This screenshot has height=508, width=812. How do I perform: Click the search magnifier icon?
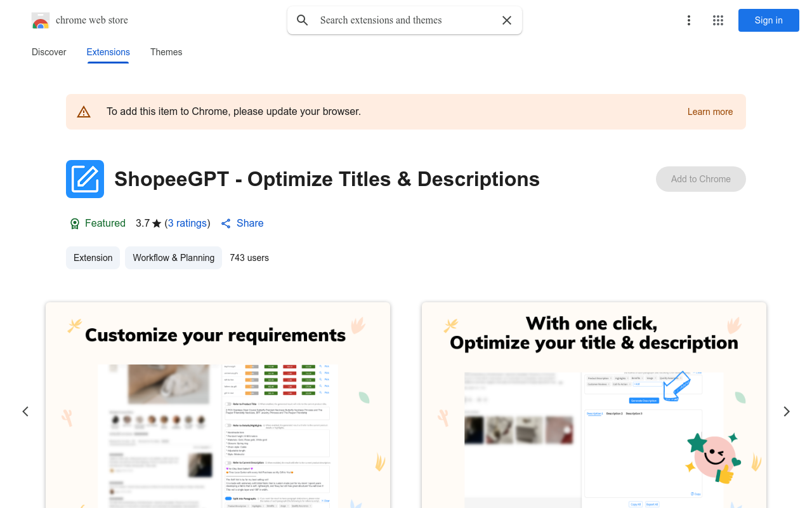(303, 20)
